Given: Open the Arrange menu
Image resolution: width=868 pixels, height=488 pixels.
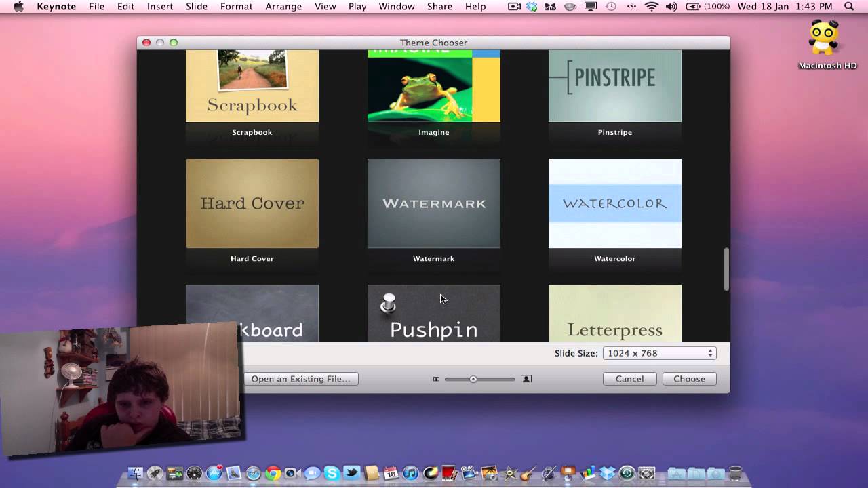Looking at the screenshot, I should coord(283,6).
